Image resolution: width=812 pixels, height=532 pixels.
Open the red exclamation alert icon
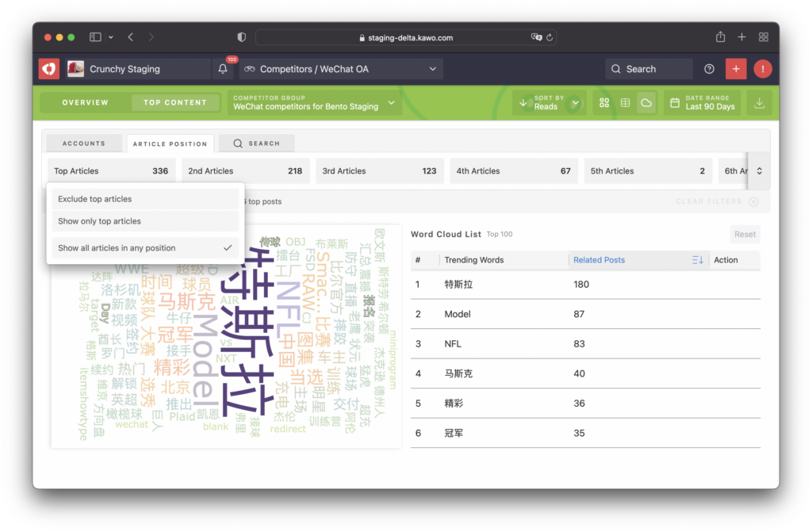pos(762,69)
